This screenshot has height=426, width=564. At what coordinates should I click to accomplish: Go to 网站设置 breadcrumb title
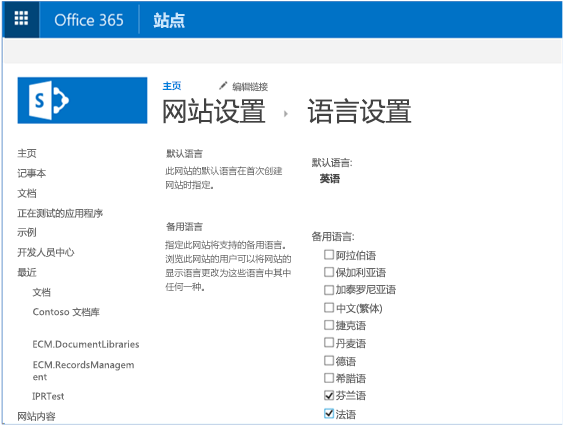tap(214, 111)
